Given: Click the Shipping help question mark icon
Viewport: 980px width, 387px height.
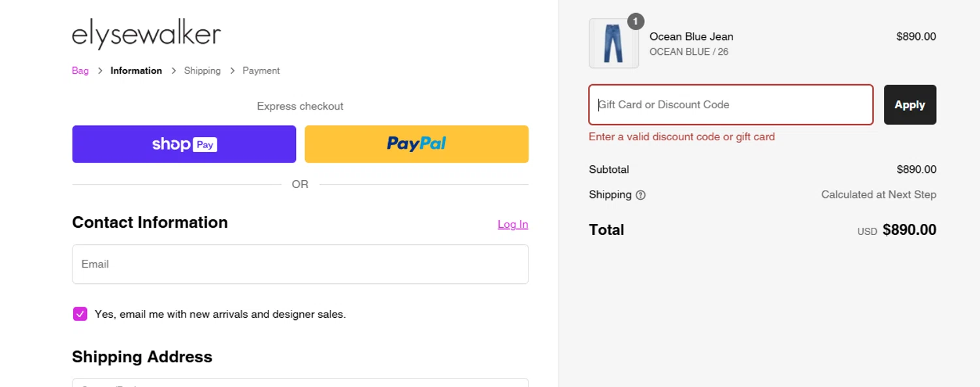Looking at the screenshot, I should pos(640,195).
